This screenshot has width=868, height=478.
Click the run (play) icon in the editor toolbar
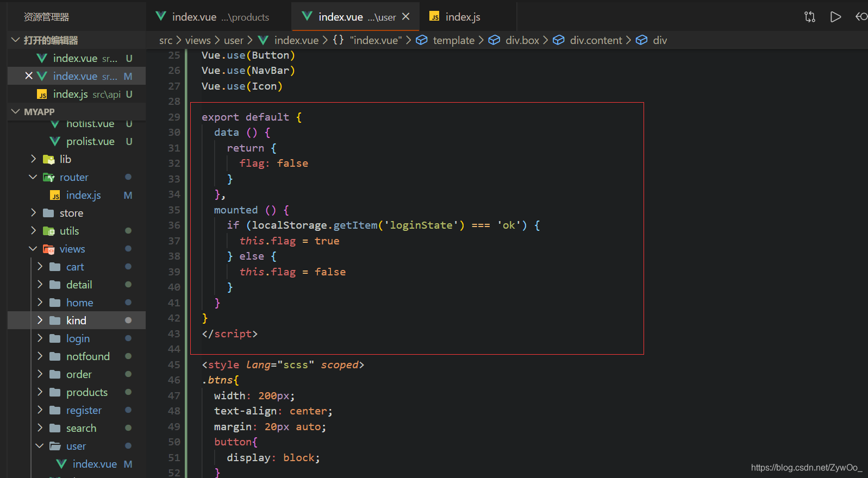835,17
